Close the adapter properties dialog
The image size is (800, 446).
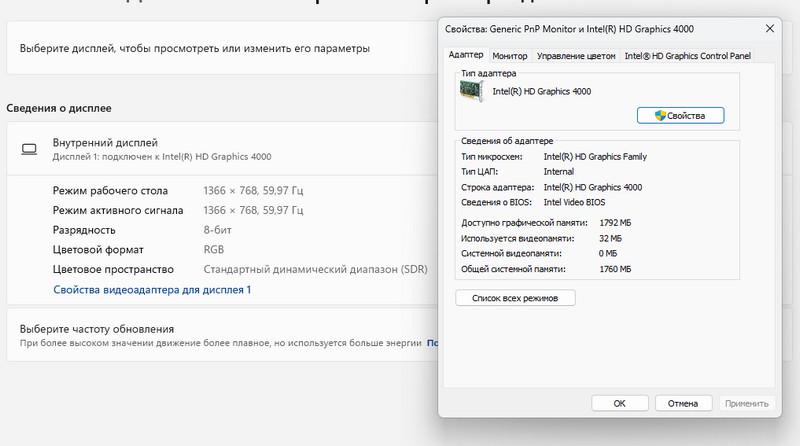point(767,28)
